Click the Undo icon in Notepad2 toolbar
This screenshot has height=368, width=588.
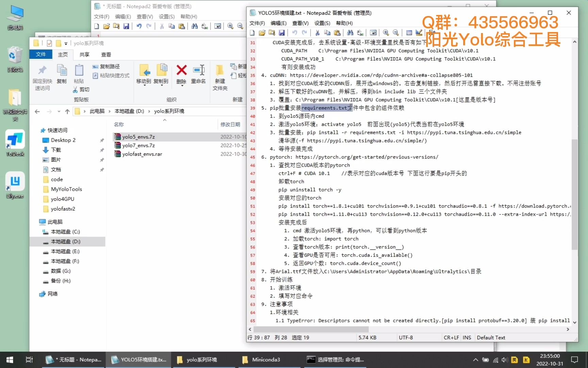[295, 32]
